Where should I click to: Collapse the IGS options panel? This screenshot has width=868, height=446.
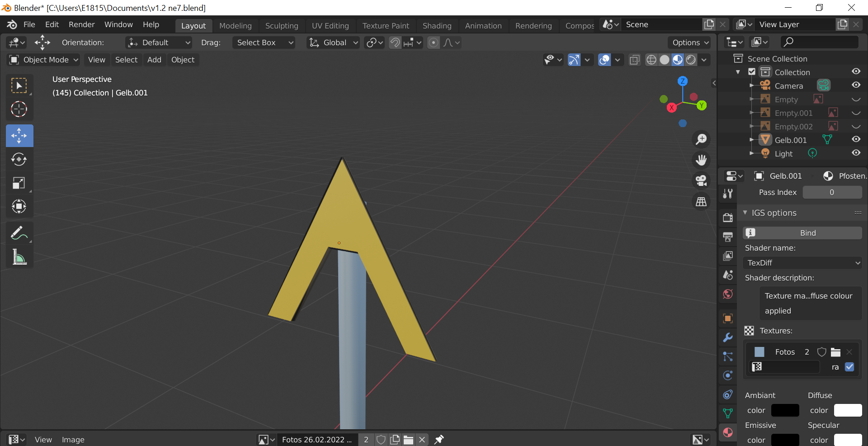pos(745,213)
